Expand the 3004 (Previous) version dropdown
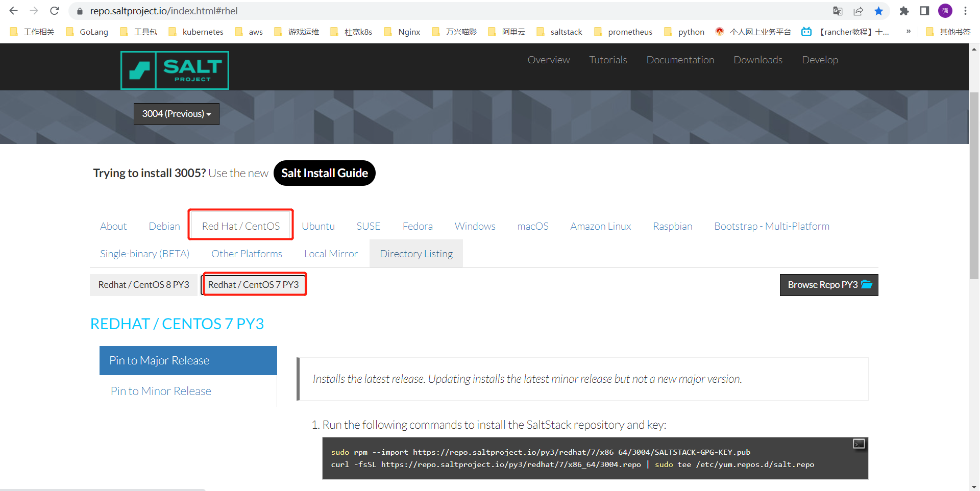 click(x=177, y=114)
